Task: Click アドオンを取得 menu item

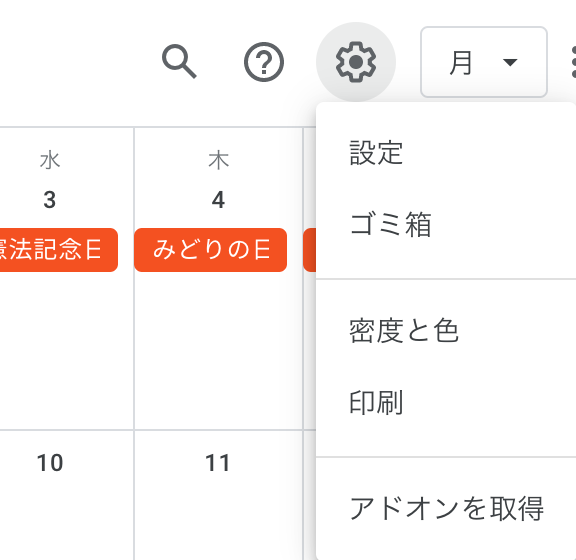Action: point(446,509)
